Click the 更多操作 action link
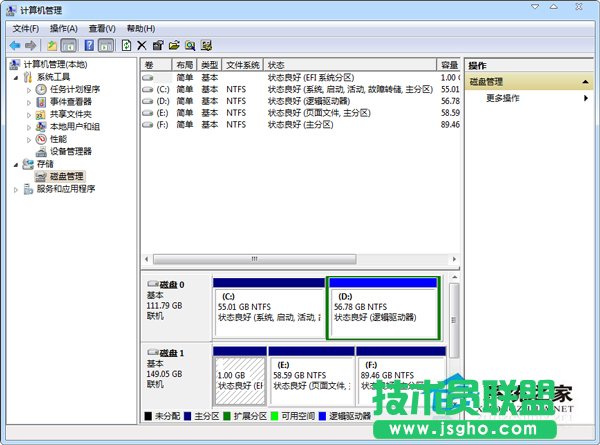600x445 pixels. pyautogui.click(x=502, y=98)
